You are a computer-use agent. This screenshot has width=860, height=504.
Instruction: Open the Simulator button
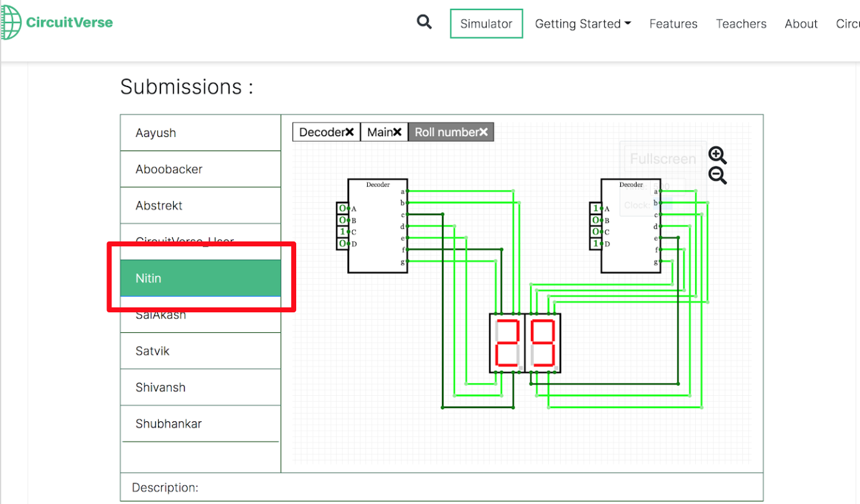486,24
